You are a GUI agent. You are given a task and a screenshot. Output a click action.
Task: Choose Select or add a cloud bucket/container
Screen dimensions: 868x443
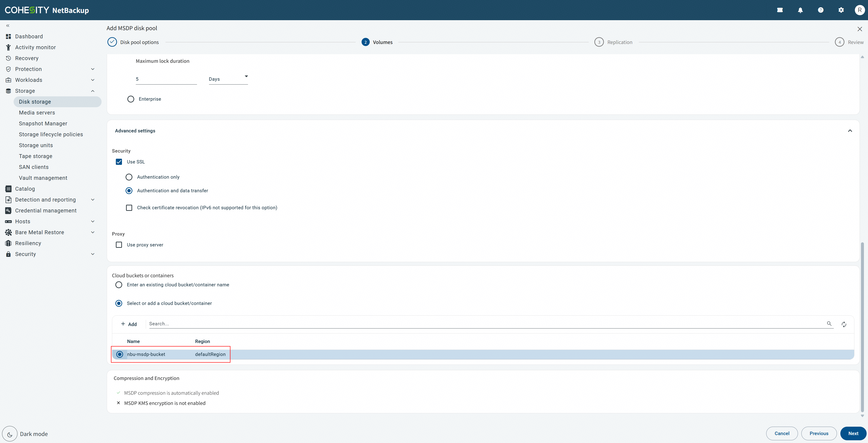point(119,304)
